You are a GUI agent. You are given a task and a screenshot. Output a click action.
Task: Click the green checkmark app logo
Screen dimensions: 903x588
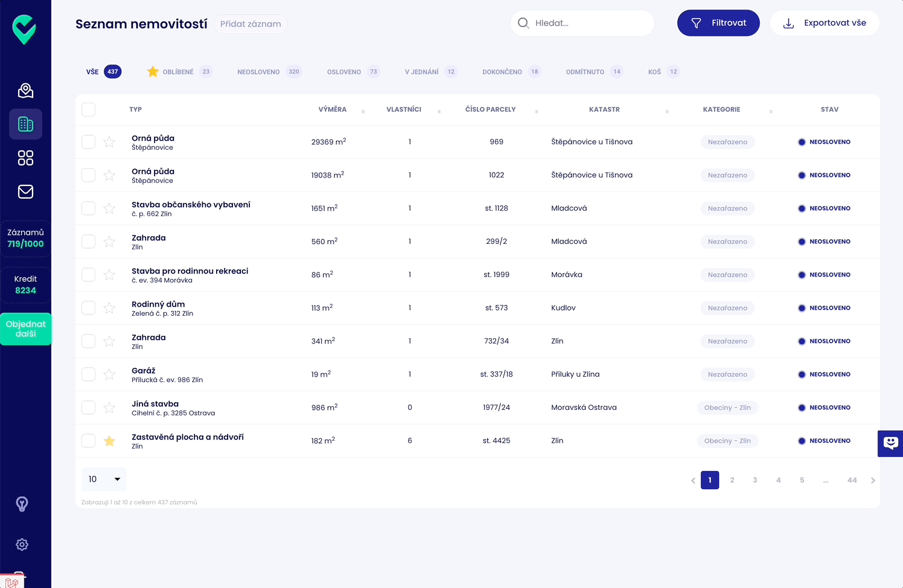point(25,30)
